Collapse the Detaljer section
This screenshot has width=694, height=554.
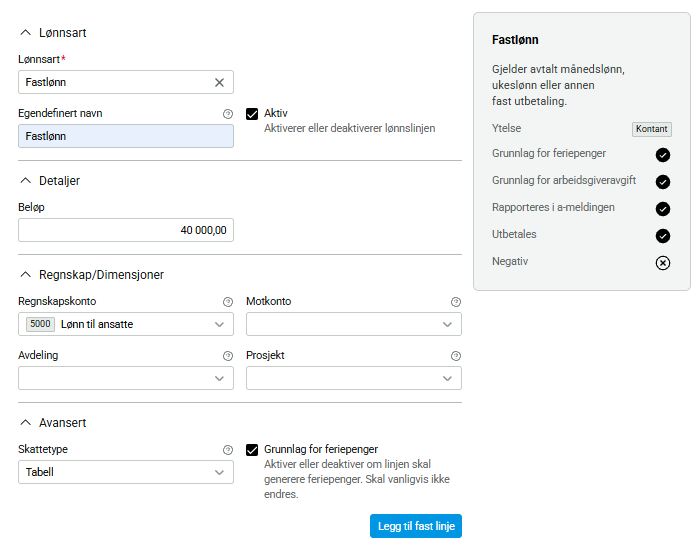26,181
